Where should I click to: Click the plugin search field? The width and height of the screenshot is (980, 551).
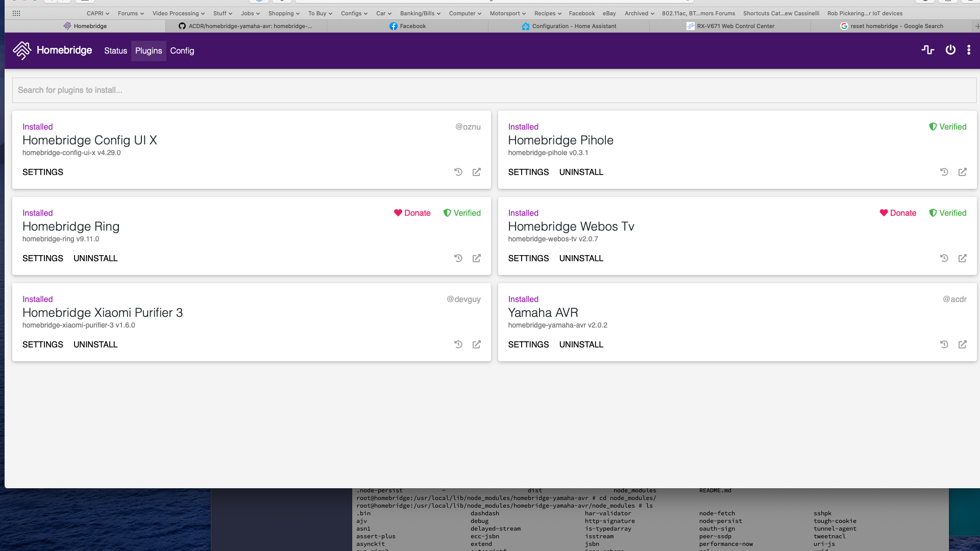494,90
